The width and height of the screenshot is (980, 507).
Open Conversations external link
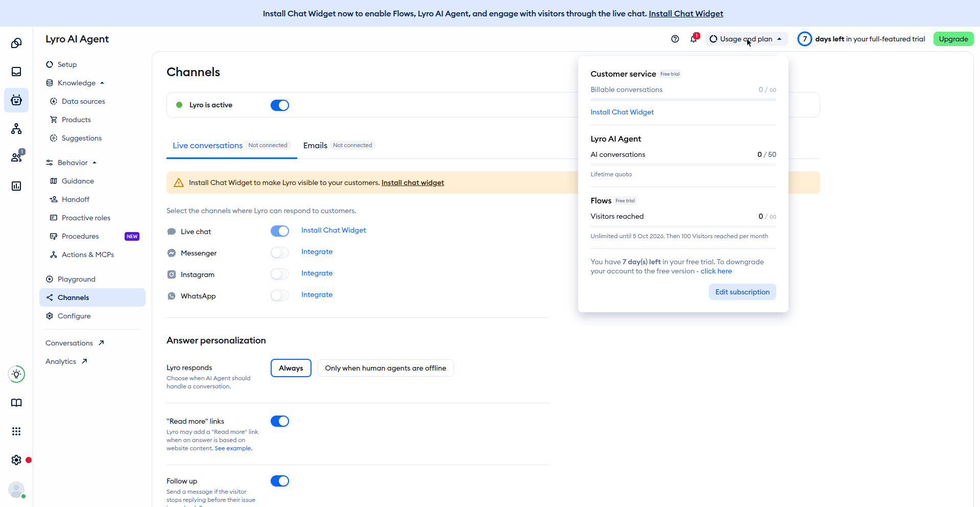pos(75,343)
